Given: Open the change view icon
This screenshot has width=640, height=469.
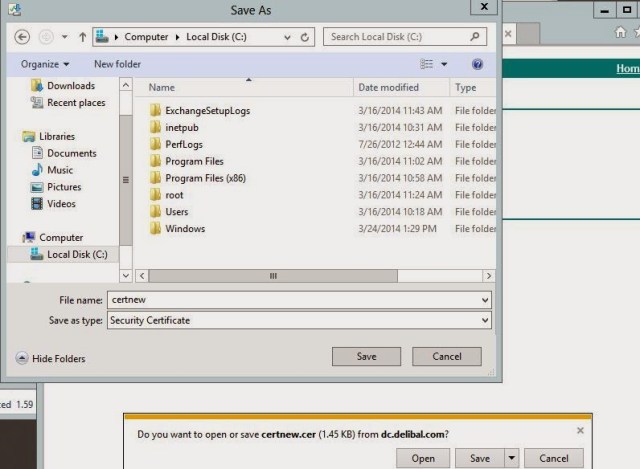Looking at the screenshot, I should click(427, 64).
